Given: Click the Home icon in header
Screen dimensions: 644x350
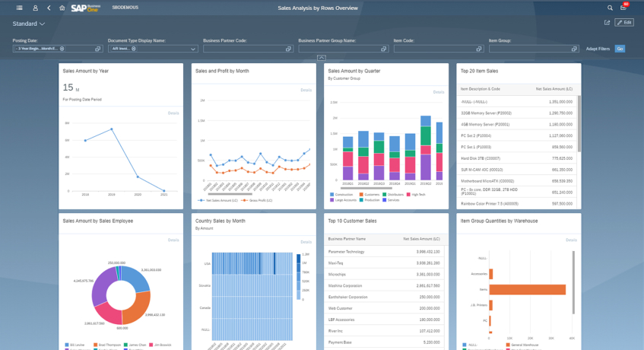Looking at the screenshot, I should click(x=62, y=8).
